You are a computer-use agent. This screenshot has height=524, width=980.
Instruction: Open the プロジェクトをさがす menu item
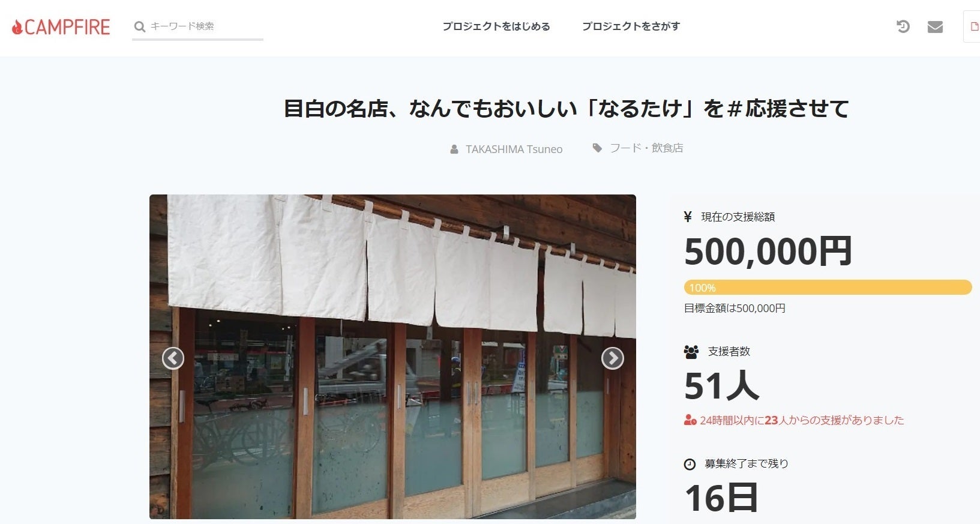(x=631, y=26)
